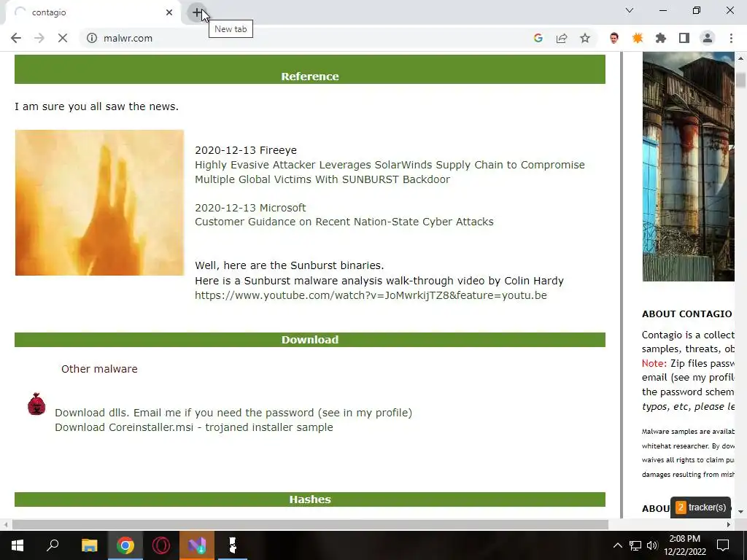
Task: Open the Extensions puzzle menu
Action: pyautogui.click(x=661, y=38)
